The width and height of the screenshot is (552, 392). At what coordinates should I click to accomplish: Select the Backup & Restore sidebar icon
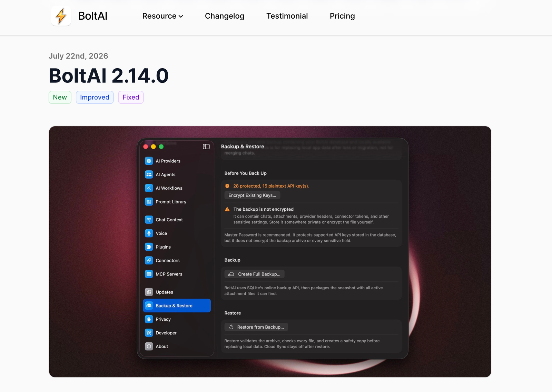149,306
